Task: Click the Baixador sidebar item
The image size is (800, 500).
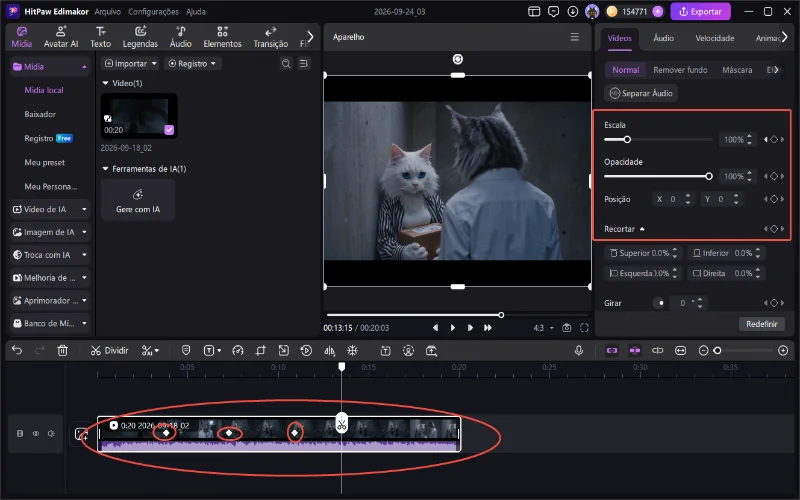Action: pos(40,114)
